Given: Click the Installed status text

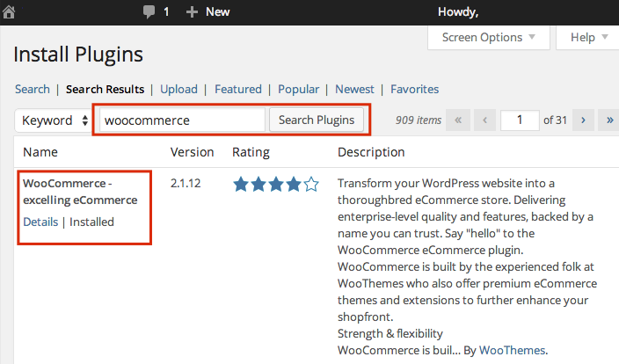Looking at the screenshot, I should click(x=91, y=222).
